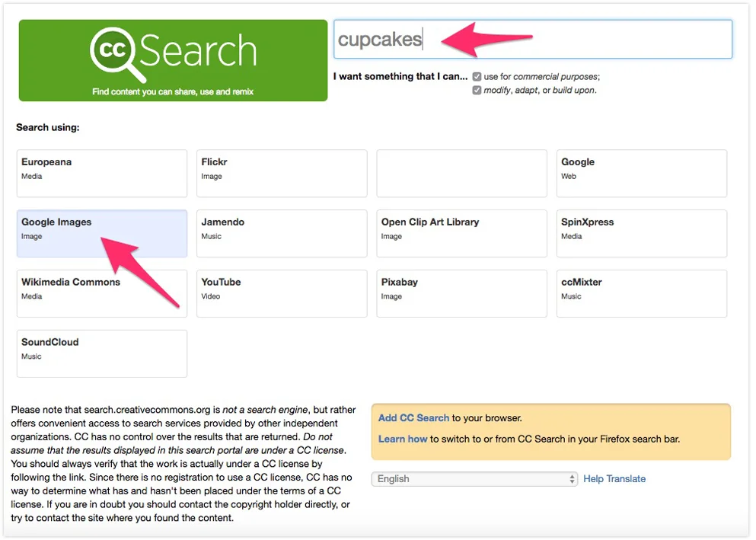
Task: Select the Flickr image source
Action: point(282,173)
